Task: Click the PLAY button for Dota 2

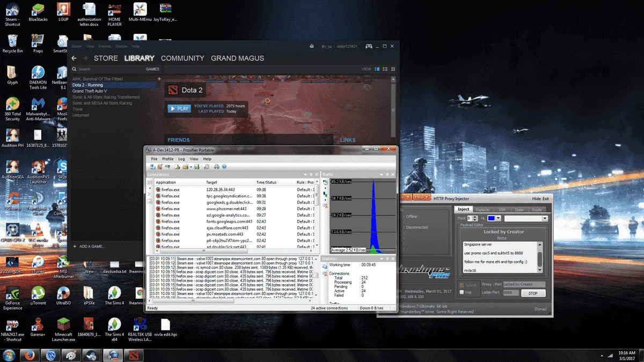Action: [x=179, y=108]
